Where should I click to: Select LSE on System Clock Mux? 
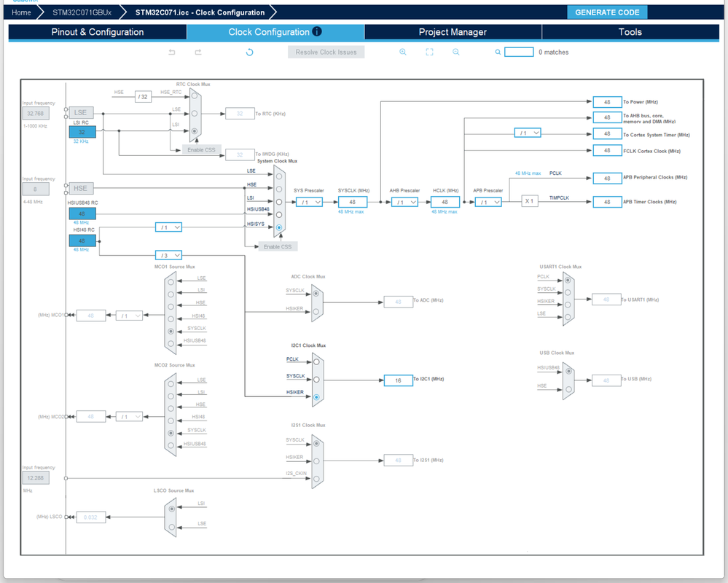click(279, 176)
